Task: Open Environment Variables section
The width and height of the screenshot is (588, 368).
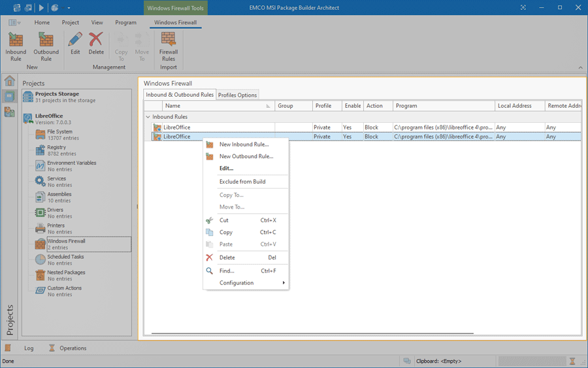Action: click(66, 166)
